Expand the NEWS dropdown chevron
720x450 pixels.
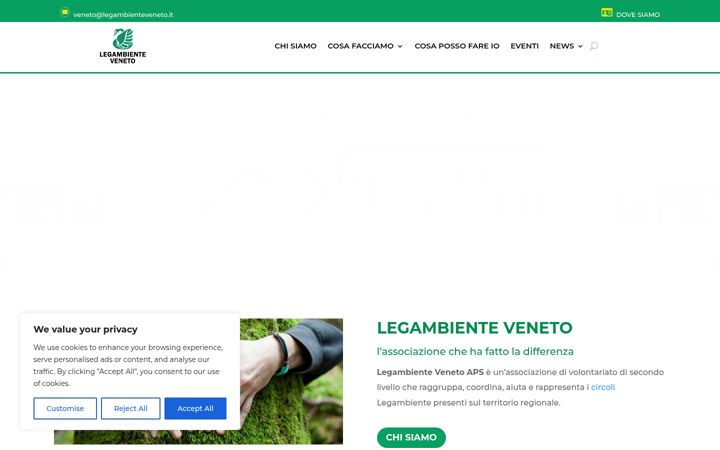point(580,46)
